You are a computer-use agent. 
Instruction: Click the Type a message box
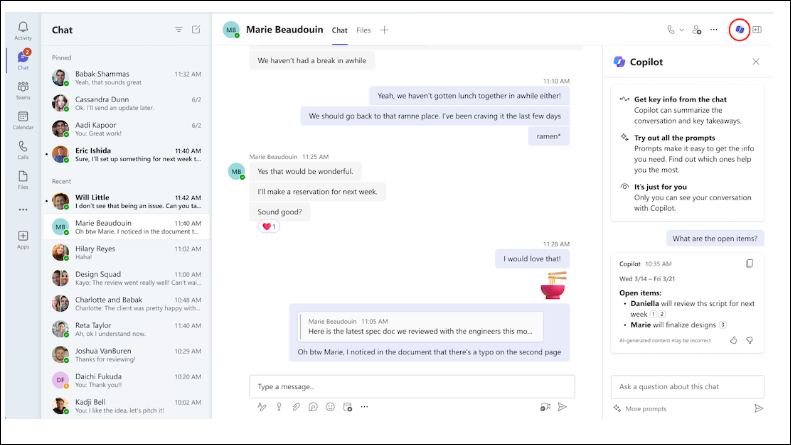tap(412, 386)
